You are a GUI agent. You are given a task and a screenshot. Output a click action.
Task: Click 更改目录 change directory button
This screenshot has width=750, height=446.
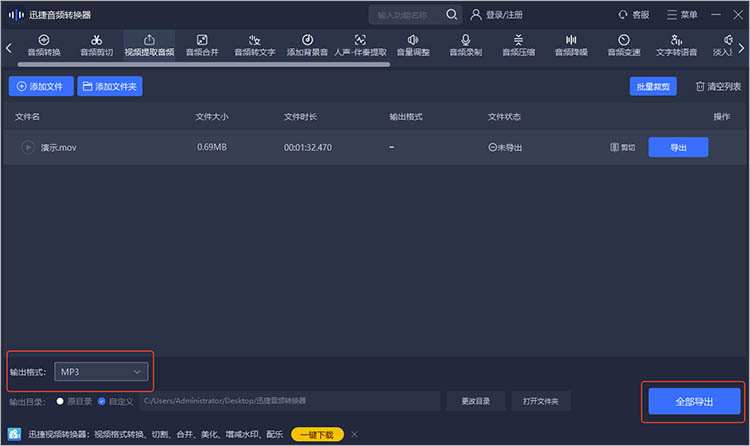[475, 401]
